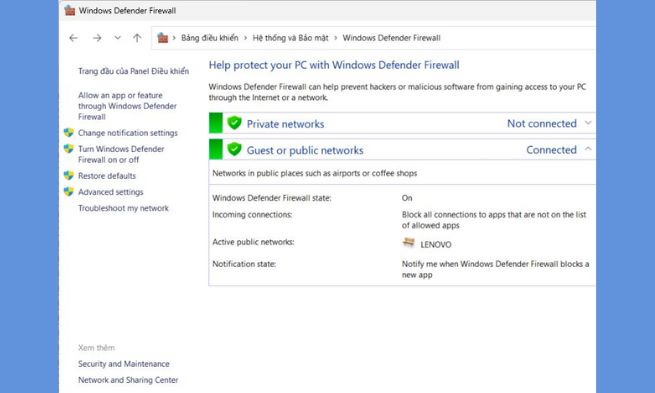Click green shield icon next to Private networks
Screen dimensions: 655x393
click(x=234, y=123)
